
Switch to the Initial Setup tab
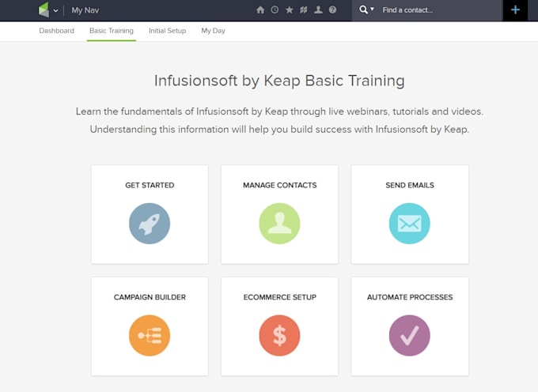click(167, 31)
